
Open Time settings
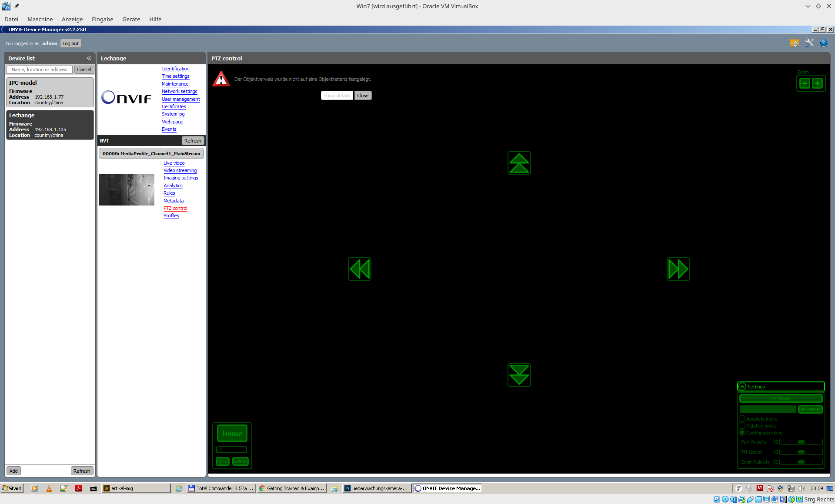[x=176, y=76]
